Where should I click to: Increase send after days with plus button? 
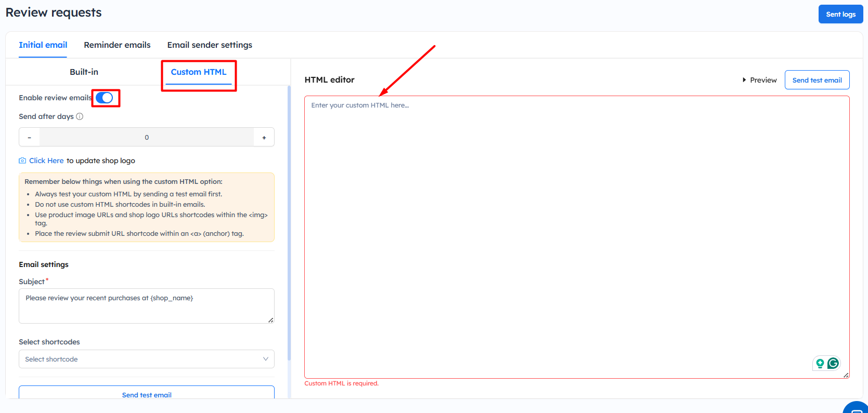coord(264,137)
